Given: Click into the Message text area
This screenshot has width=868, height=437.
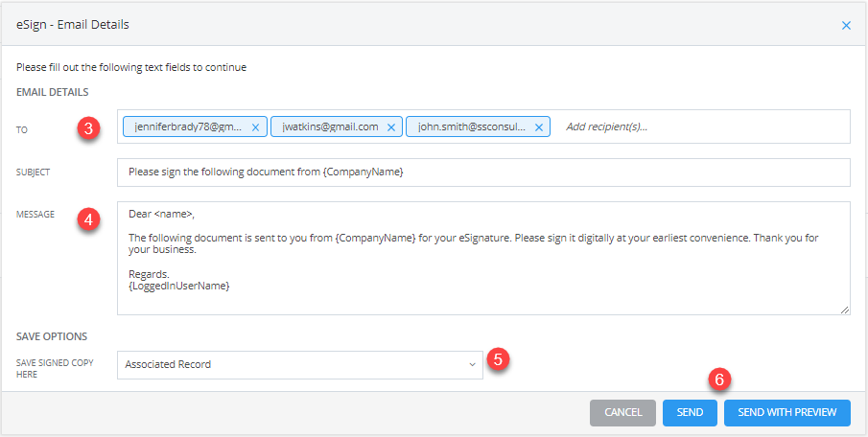Looking at the screenshot, I should click(x=483, y=259).
